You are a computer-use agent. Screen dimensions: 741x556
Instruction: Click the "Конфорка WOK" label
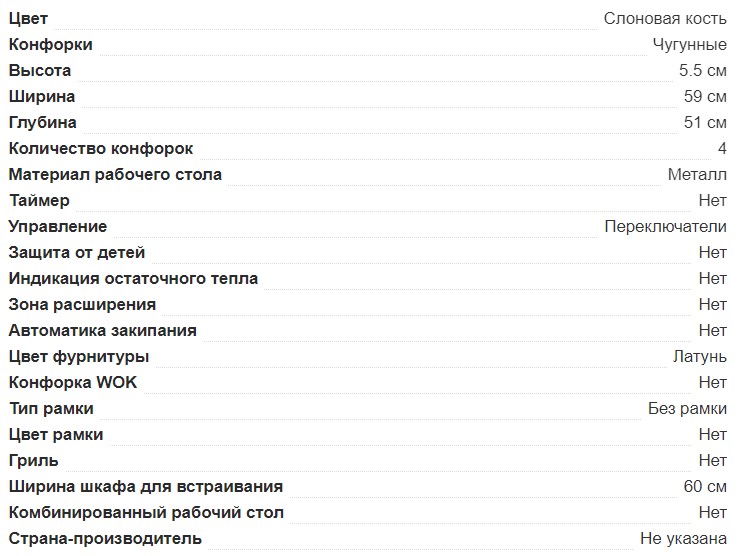coord(73,383)
